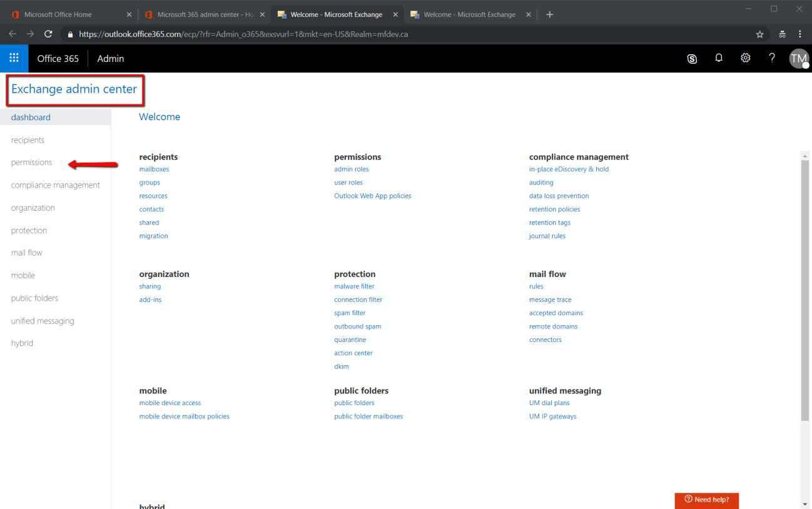
Task: Click the browser address bar URL
Action: point(243,34)
